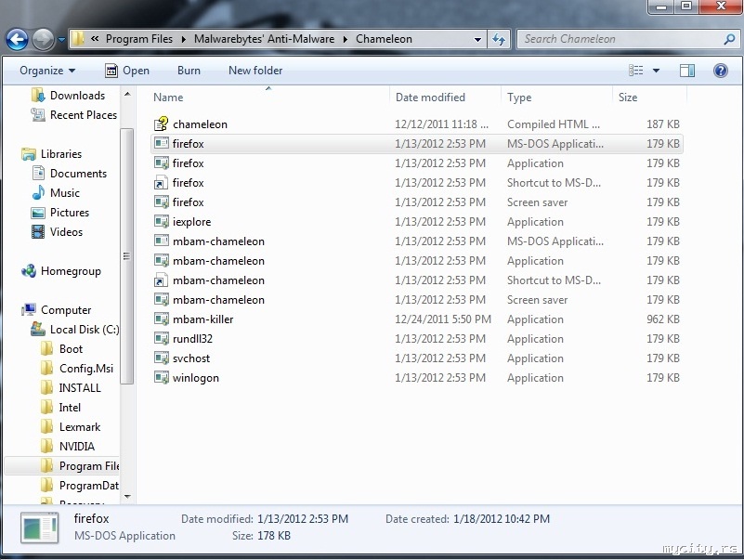
Task: Click the navigation pane scroll-down arrow
Action: (127, 497)
